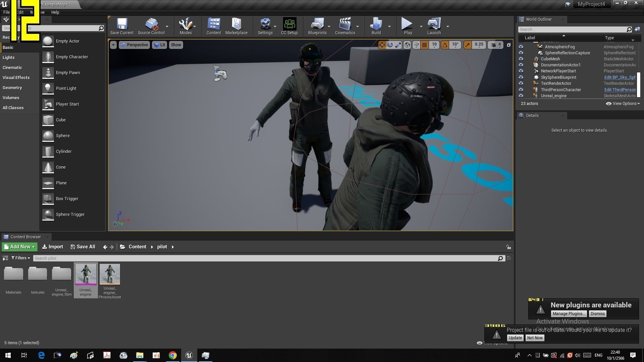Viewport: 644px width, 362px height.
Task: Select the Unreal_engine skeletal mesh thumbnail
Action: tap(86, 280)
